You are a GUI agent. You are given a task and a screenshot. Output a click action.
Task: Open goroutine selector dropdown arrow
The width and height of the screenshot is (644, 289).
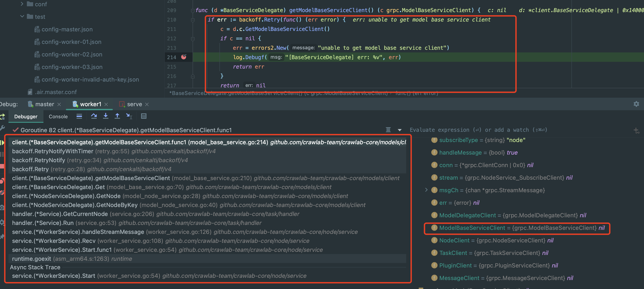(400, 130)
